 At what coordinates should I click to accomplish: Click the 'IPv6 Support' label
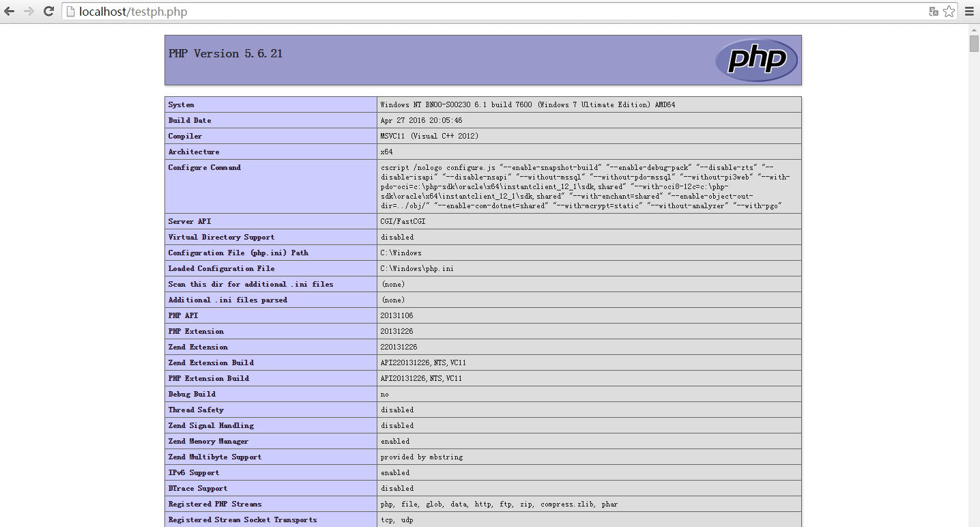tap(194, 472)
